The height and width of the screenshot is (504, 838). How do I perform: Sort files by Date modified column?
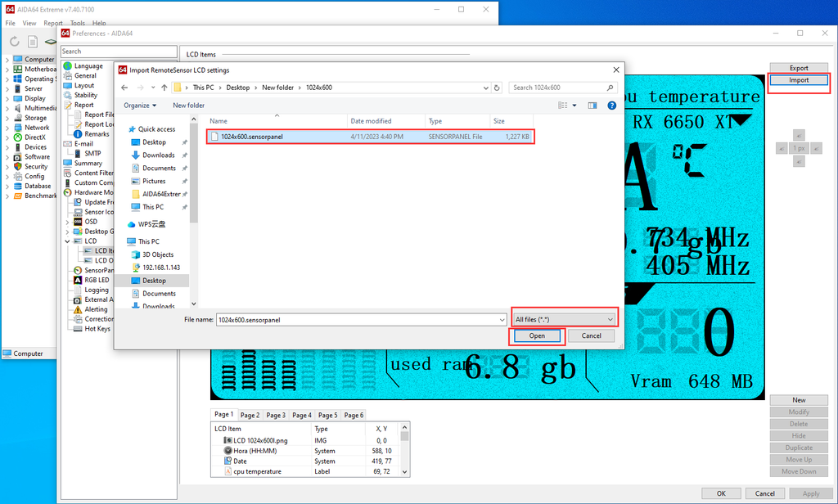(371, 120)
